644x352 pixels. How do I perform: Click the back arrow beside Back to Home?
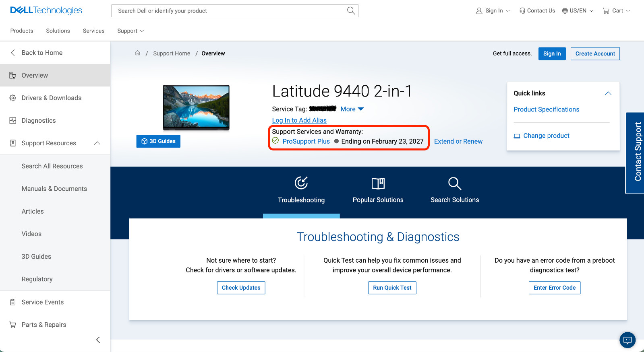pyautogui.click(x=13, y=53)
